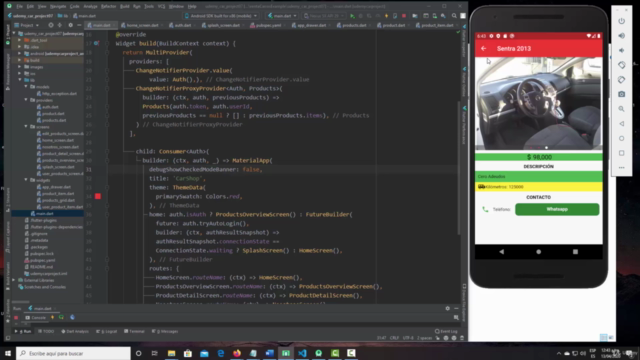Open the Logcat tool window
Viewport: 640px width, 360px height.
pos(106,331)
